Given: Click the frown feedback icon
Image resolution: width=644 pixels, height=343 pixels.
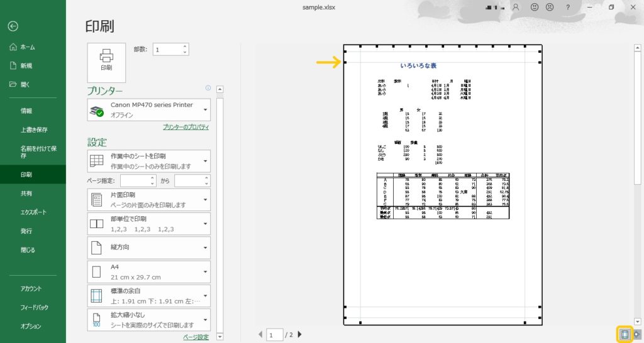Looking at the screenshot, I should (x=550, y=8).
